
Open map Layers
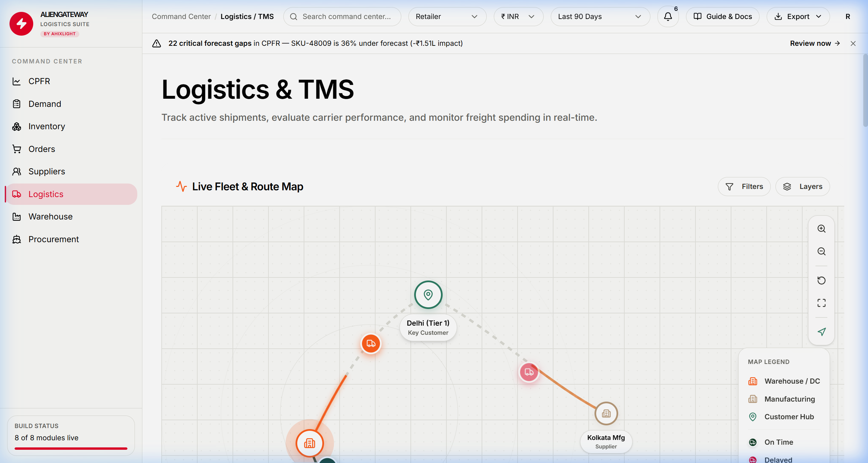[803, 187]
